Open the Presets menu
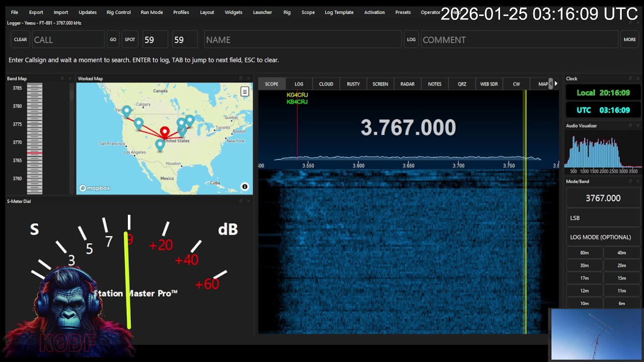The height and width of the screenshot is (362, 644). pos(403,13)
